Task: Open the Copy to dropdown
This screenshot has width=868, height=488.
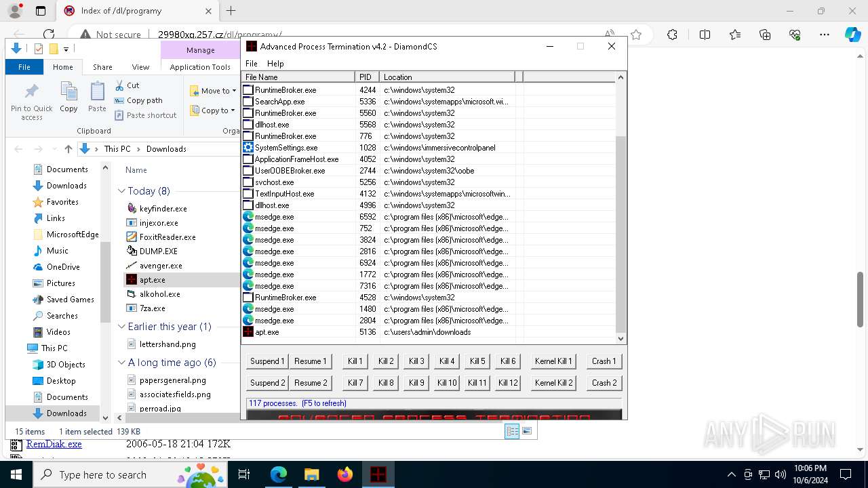Action: tap(213, 110)
